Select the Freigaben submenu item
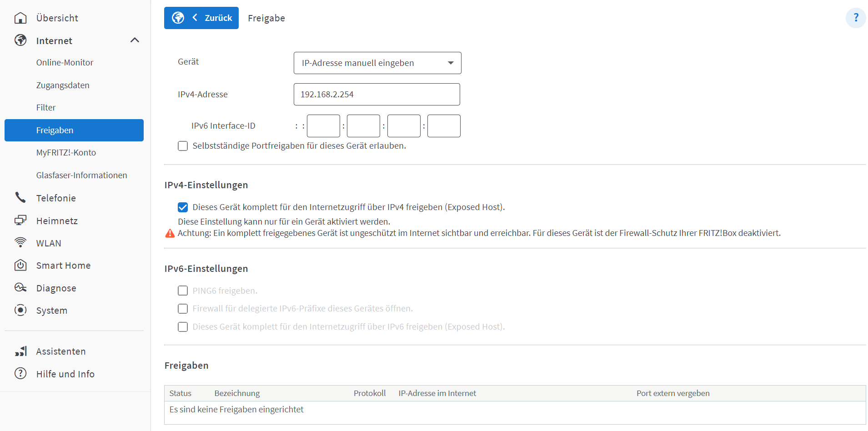 74,130
